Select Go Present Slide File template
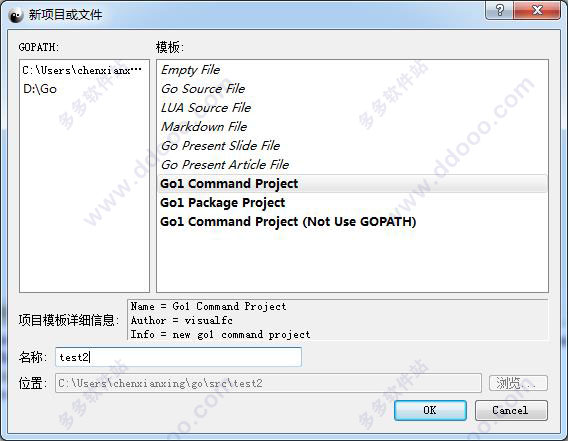This screenshot has height=441, width=568. (x=352, y=146)
